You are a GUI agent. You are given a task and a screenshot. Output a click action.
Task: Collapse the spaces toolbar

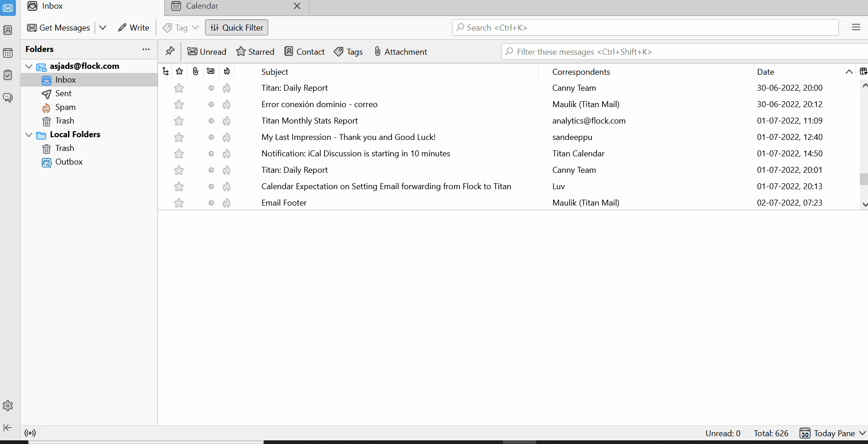[x=8, y=428]
